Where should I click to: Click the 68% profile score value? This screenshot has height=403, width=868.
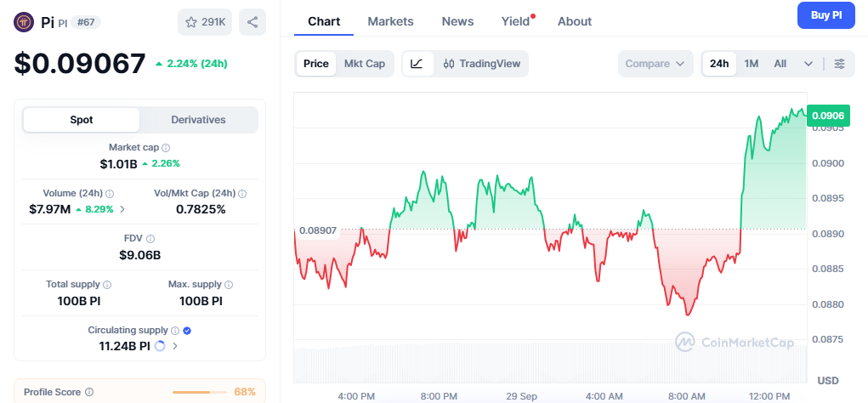245,392
